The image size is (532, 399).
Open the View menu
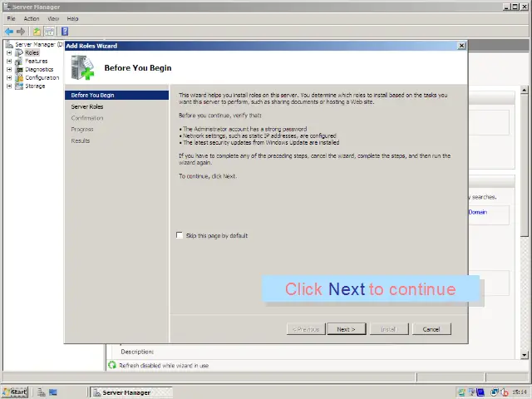pyautogui.click(x=53, y=18)
